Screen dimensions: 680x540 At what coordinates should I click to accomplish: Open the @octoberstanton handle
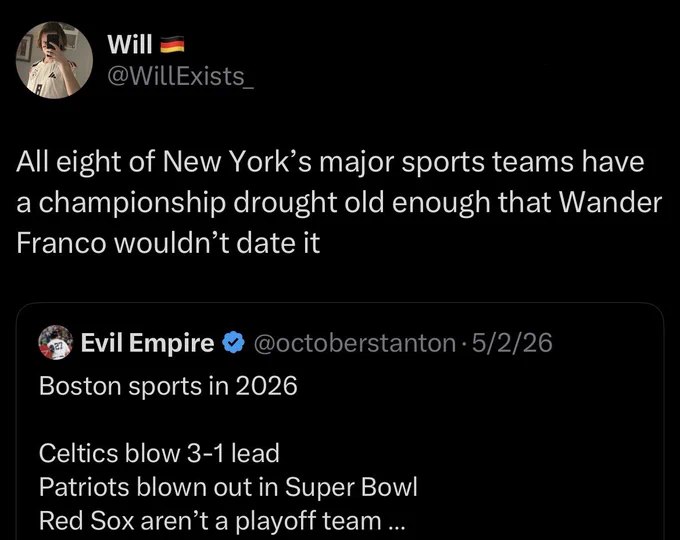coord(354,343)
